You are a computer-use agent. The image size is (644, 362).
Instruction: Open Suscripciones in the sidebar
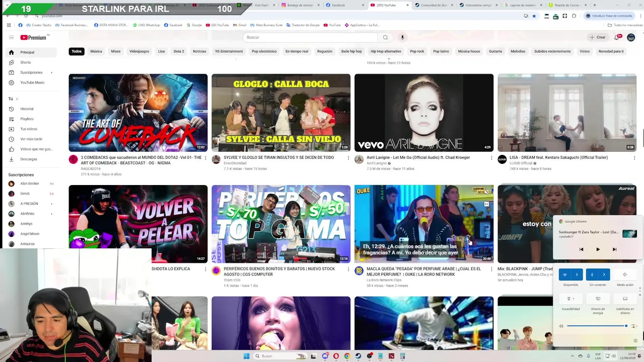click(31, 72)
